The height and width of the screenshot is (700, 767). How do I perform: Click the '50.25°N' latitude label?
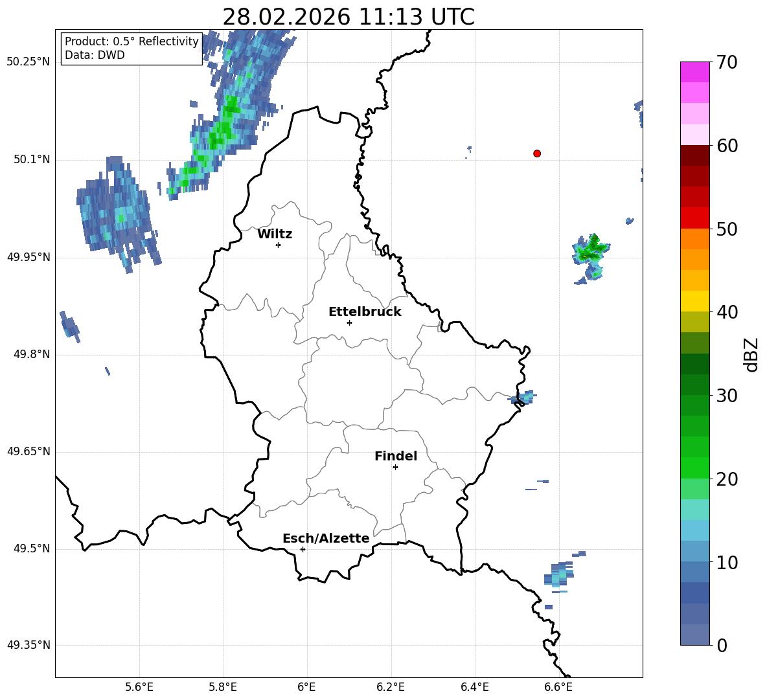click(x=29, y=62)
